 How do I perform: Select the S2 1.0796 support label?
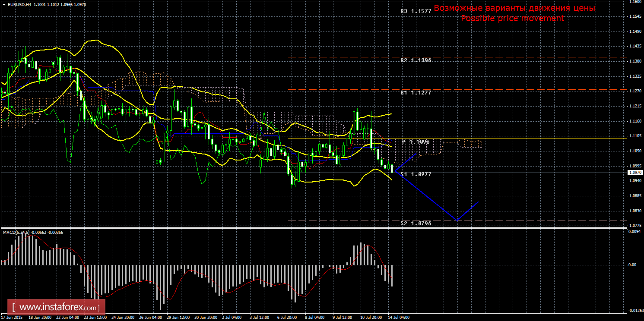(x=416, y=223)
